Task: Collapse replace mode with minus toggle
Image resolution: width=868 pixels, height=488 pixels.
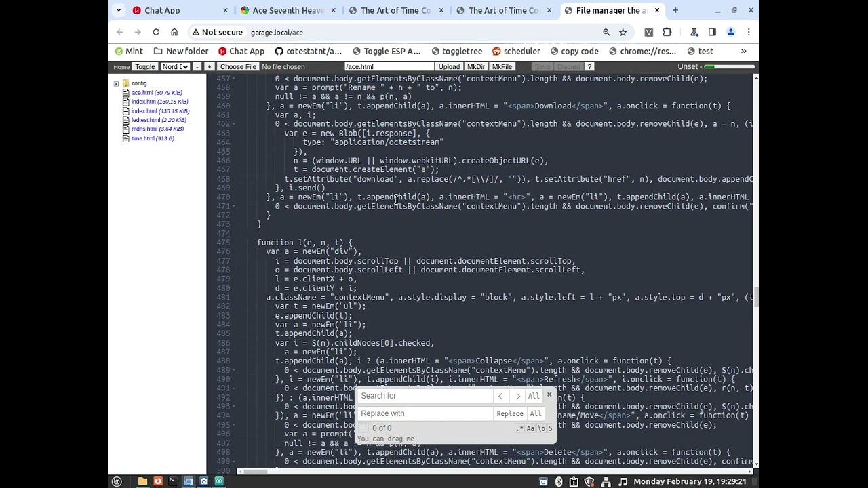Action: (363, 428)
